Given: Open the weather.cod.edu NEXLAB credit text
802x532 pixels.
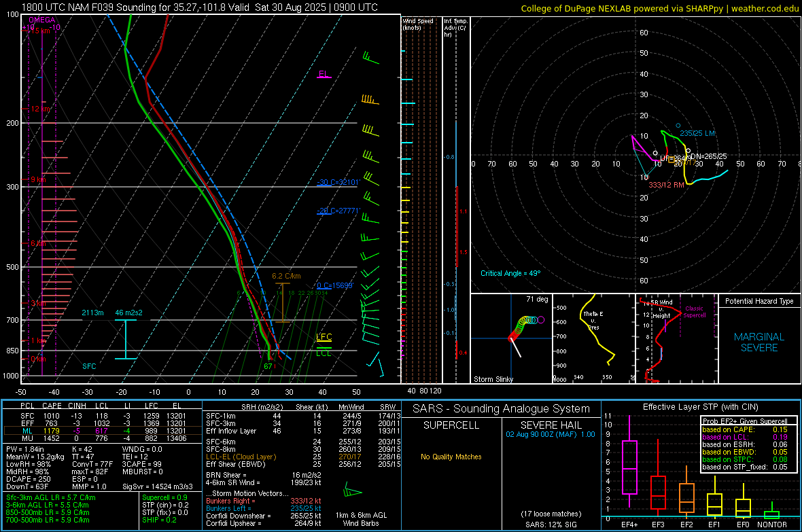Looking at the screenshot, I should coord(659,8).
